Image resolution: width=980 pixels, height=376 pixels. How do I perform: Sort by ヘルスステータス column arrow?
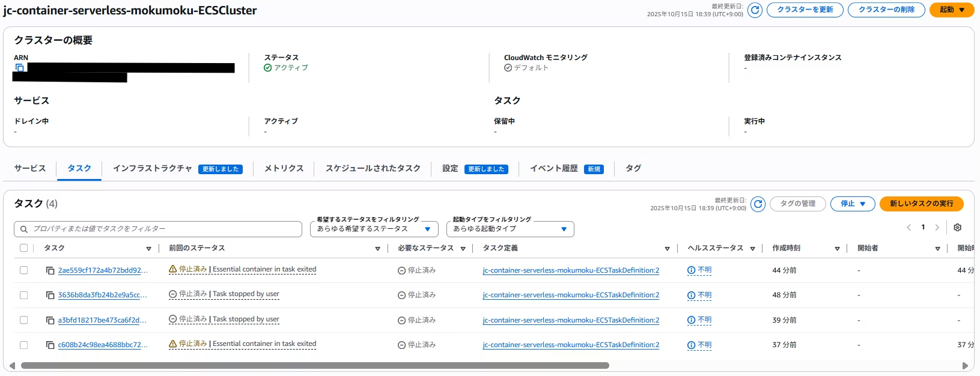[752, 249]
